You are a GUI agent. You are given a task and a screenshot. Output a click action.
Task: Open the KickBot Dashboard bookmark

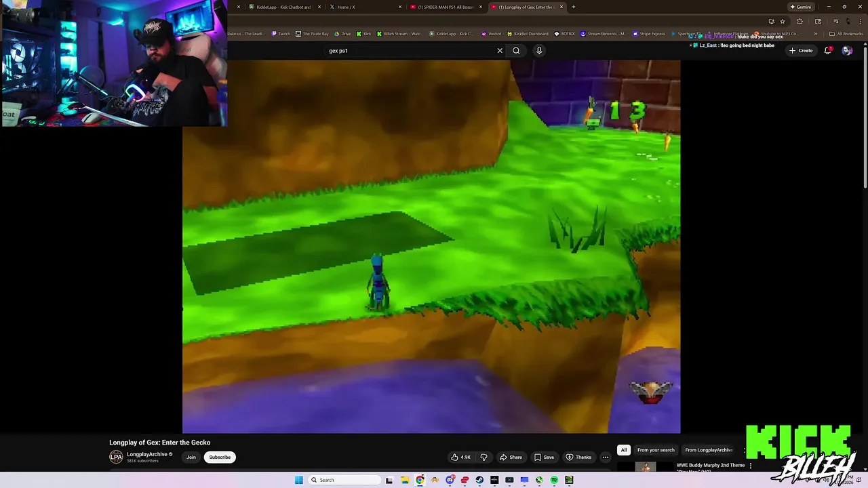coord(528,34)
